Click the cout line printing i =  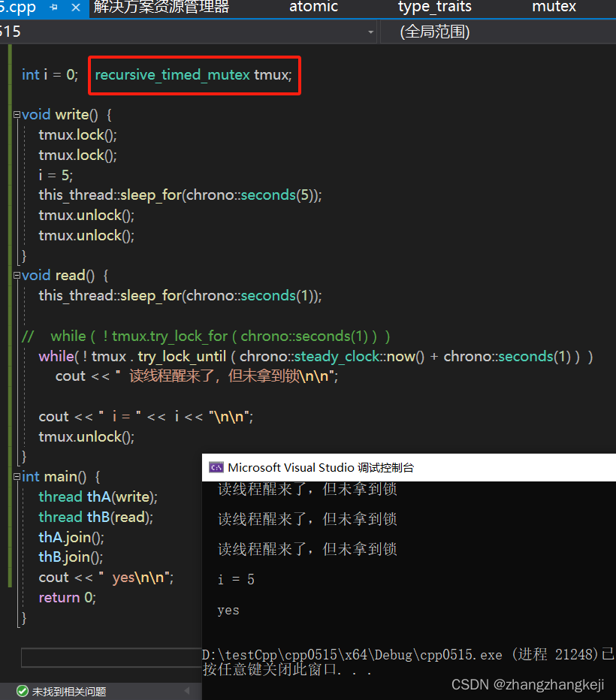146,417
